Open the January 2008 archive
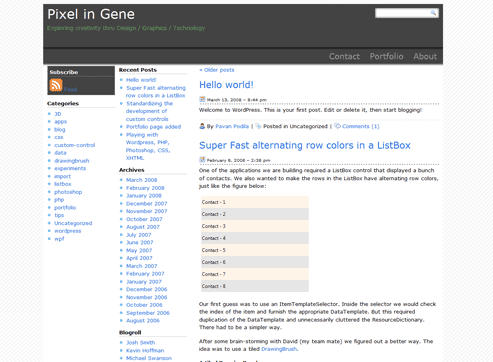 tap(144, 196)
